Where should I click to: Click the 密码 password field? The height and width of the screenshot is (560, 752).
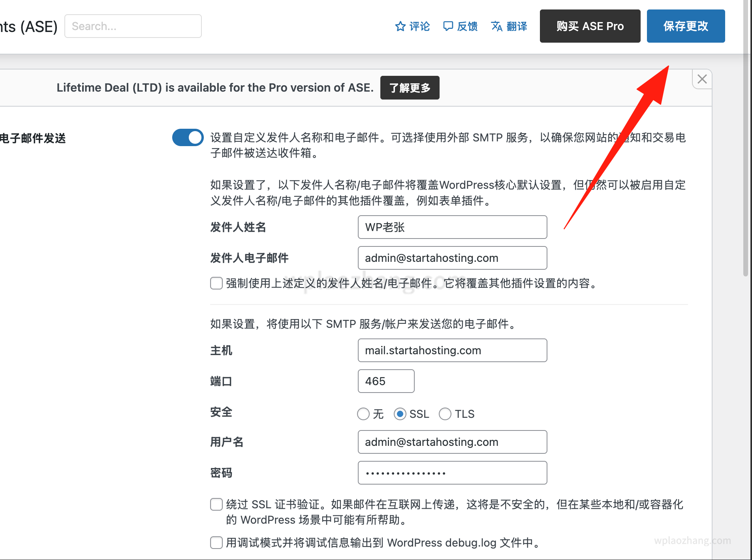click(x=452, y=473)
